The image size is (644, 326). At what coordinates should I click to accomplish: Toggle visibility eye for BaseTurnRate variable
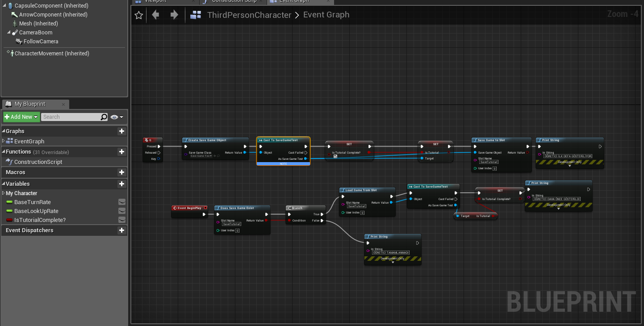tap(121, 202)
